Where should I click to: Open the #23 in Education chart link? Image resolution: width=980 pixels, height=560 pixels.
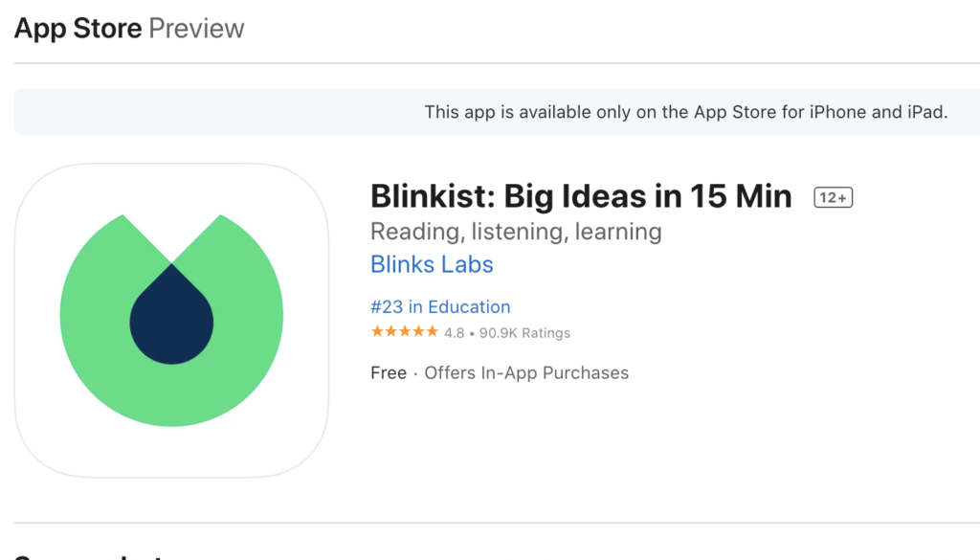[x=440, y=306]
